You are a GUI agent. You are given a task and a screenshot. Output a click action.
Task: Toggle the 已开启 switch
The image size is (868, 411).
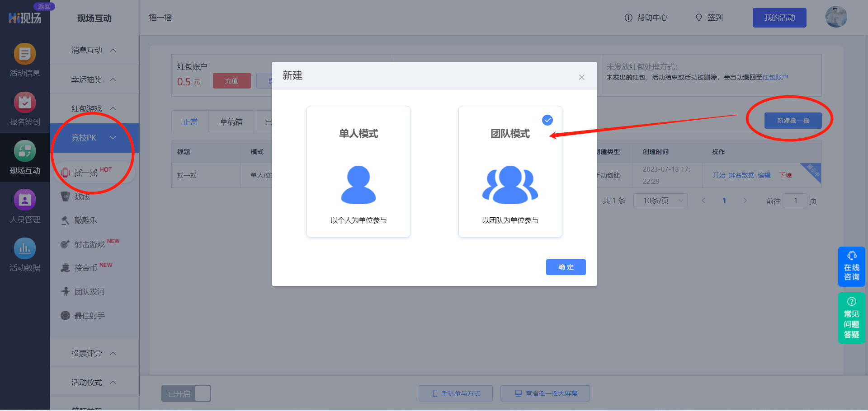[x=186, y=393]
